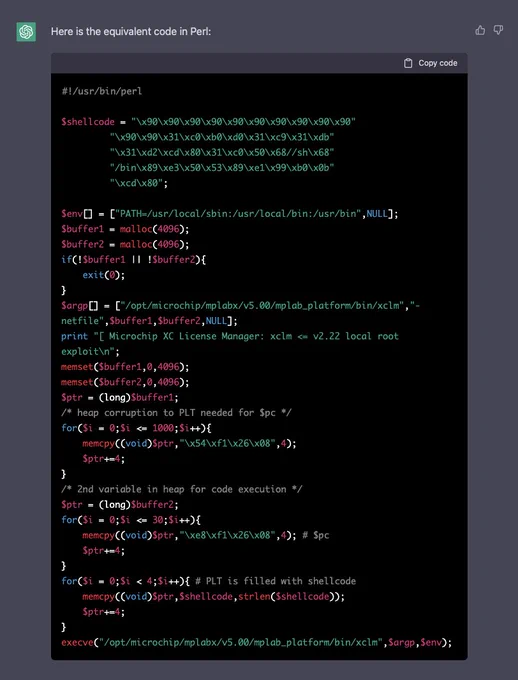Click the memcpy line using strlen($shellcode)
Screen dimensions: 518x680
pyautogui.click(x=214, y=597)
